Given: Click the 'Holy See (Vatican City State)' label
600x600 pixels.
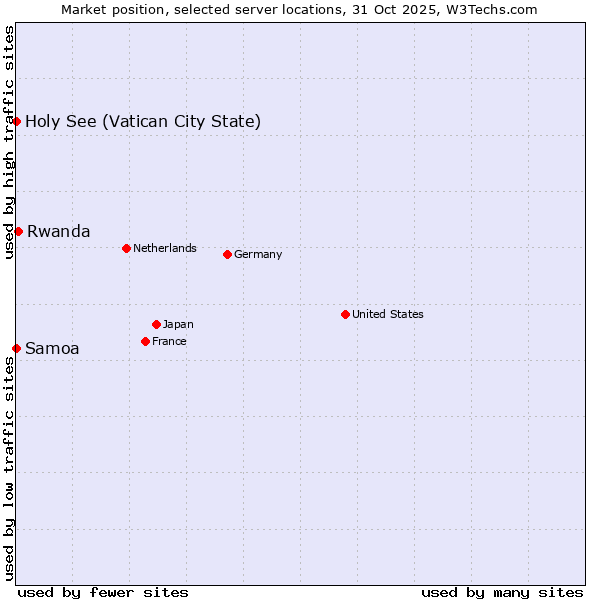Looking at the screenshot, I should tap(143, 122).
